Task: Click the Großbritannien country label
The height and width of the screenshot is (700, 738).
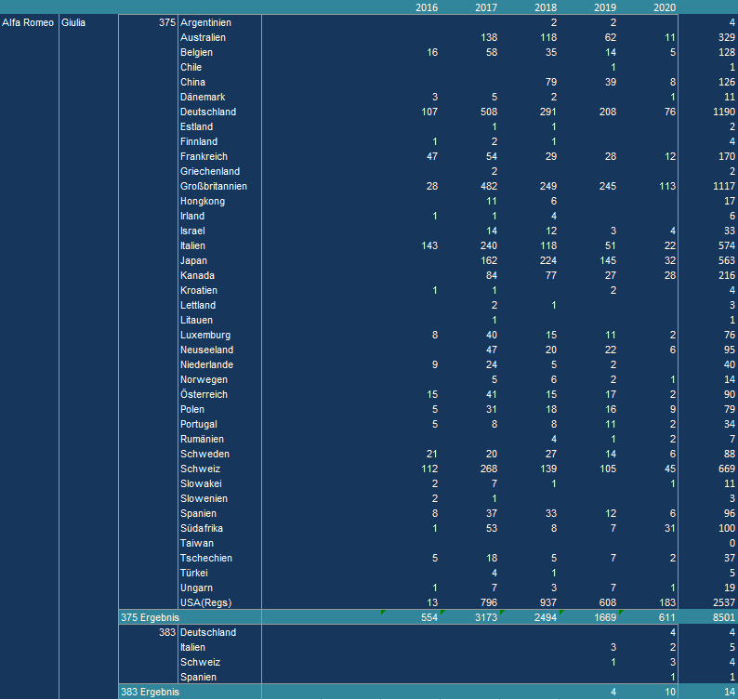Action: pyautogui.click(x=214, y=186)
